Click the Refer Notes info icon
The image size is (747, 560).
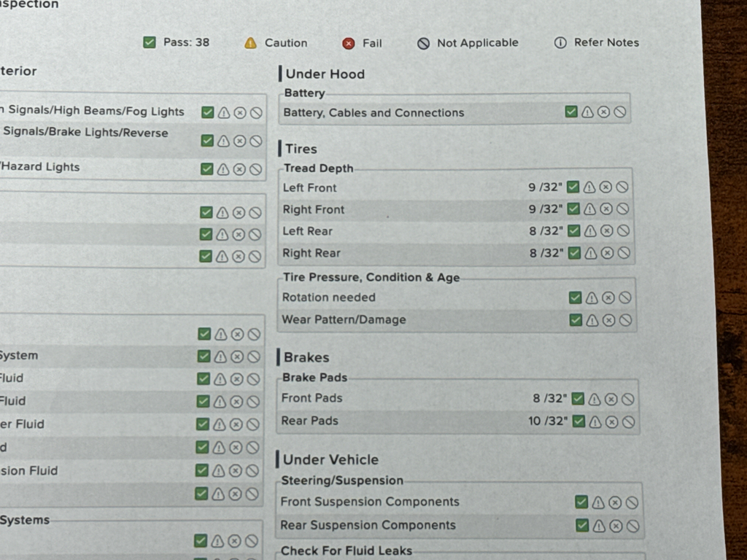tap(560, 42)
